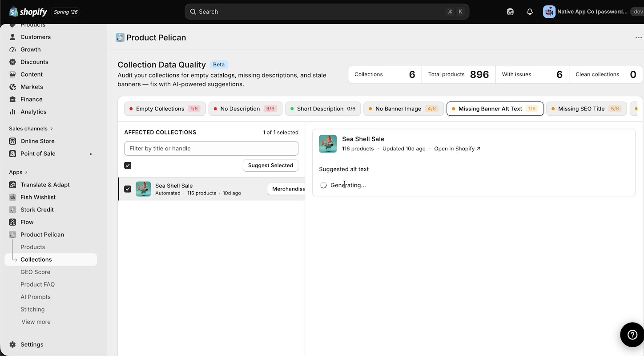Image resolution: width=644 pixels, height=356 pixels.
Task: Click the Fish Wishlist app icon
Action: coord(12,197)
